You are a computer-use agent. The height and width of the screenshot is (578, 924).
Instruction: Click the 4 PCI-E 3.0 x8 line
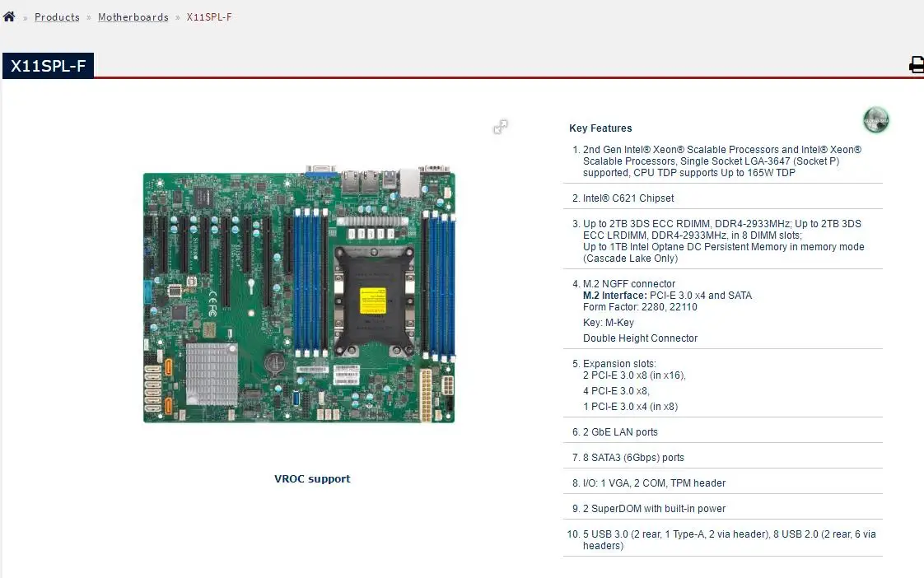[x=616, y=390]
